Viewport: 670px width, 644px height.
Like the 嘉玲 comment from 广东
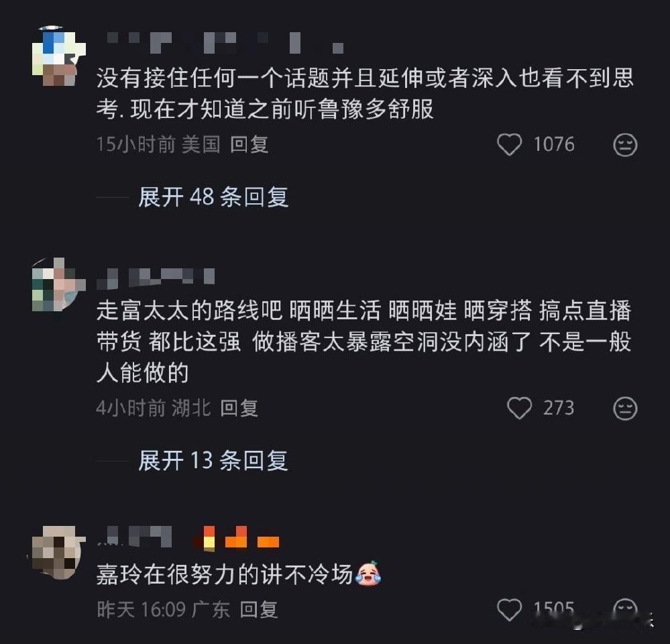[x=509, y=609]
